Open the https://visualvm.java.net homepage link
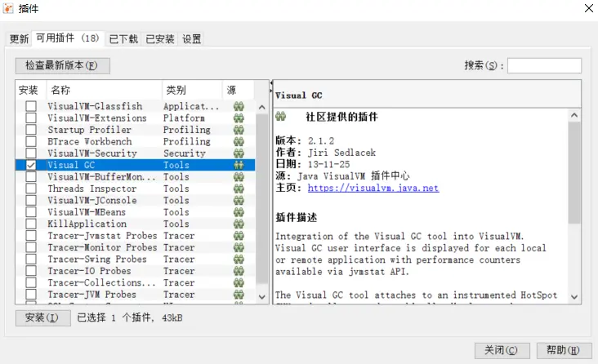The width and height of the screenshot is (598, 364). tap(373, 188)
